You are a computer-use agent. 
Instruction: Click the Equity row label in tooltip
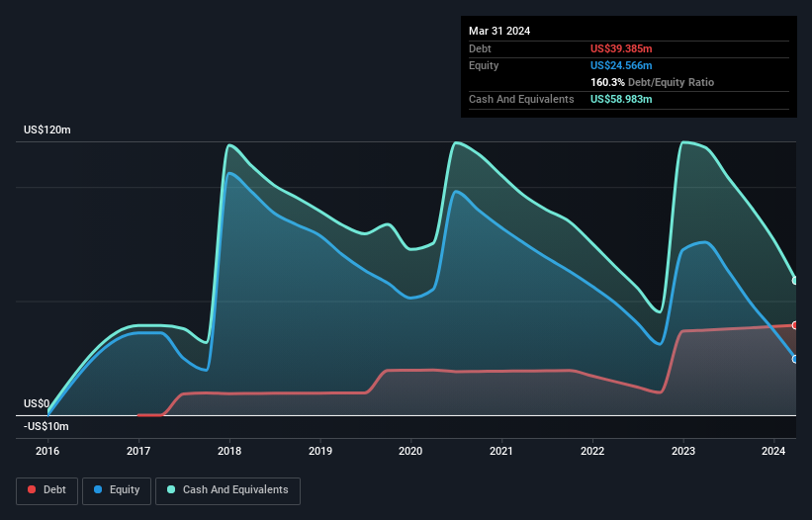pos(484,65)
